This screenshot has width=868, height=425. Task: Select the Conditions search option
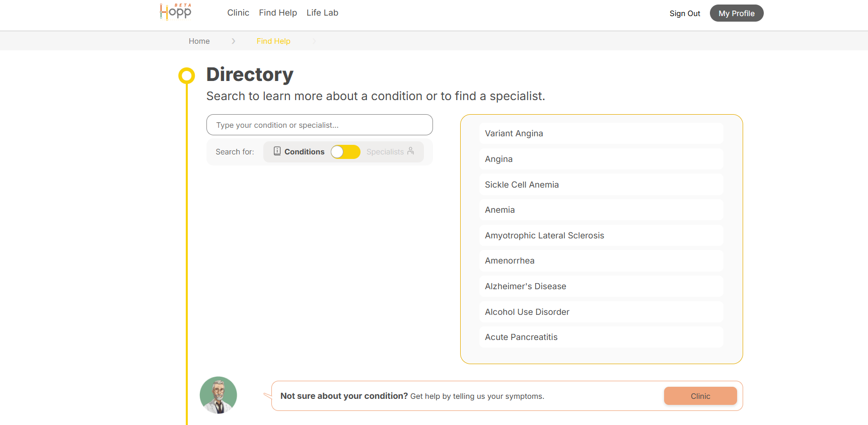click(304, 152)
